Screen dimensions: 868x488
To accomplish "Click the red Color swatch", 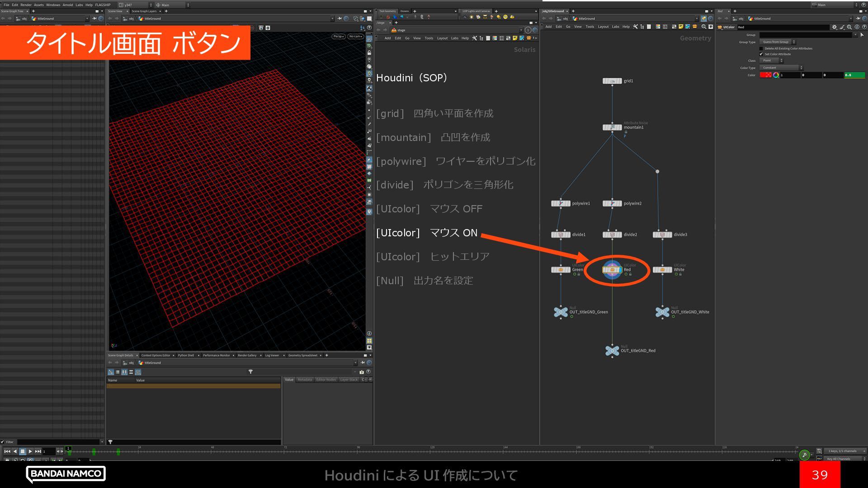I will tap(765, 75).
